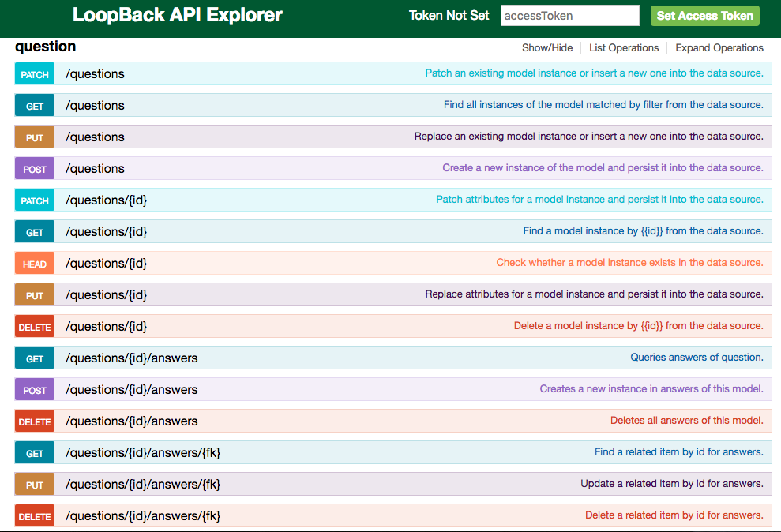The height and width of the screenshot is (532, 781).
Task: Click the GET badge for /questions/{id}/answers
Action: coord(35,358)
